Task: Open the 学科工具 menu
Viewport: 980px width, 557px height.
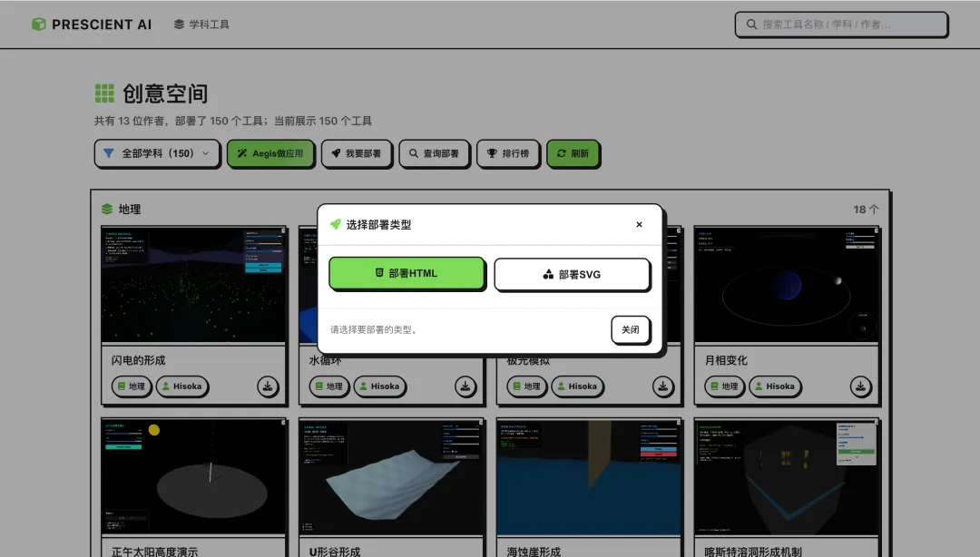Action: coord(201,24)
